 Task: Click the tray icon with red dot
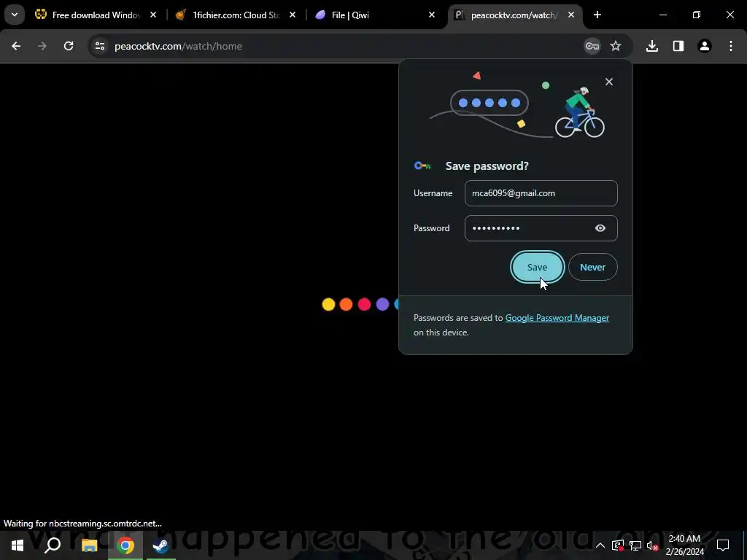pyautogui.click(x=618, y=545)
